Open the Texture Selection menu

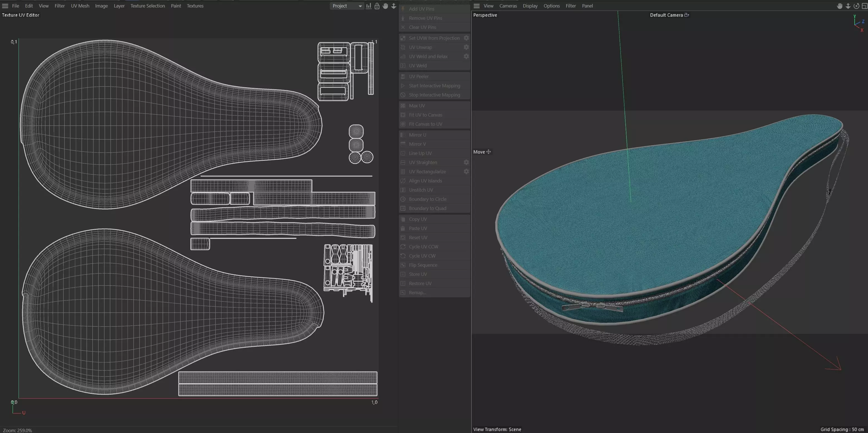coord(148,6)
